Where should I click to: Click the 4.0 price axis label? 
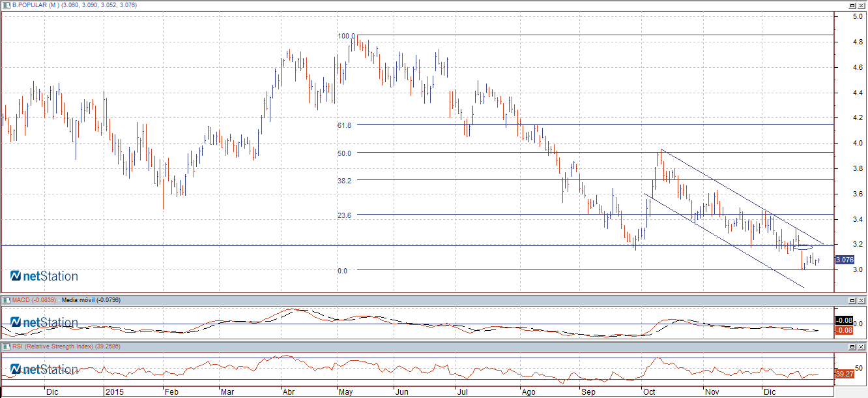pos(858,144)
